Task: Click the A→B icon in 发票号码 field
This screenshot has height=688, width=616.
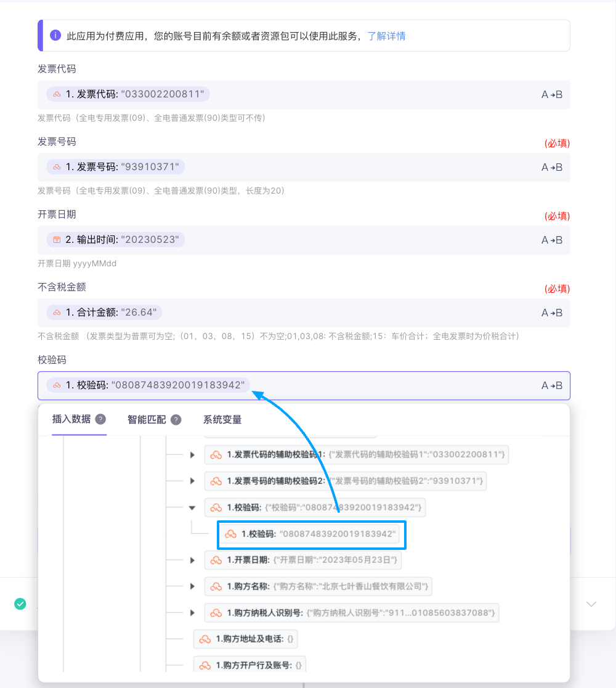Action: point(551,167)
